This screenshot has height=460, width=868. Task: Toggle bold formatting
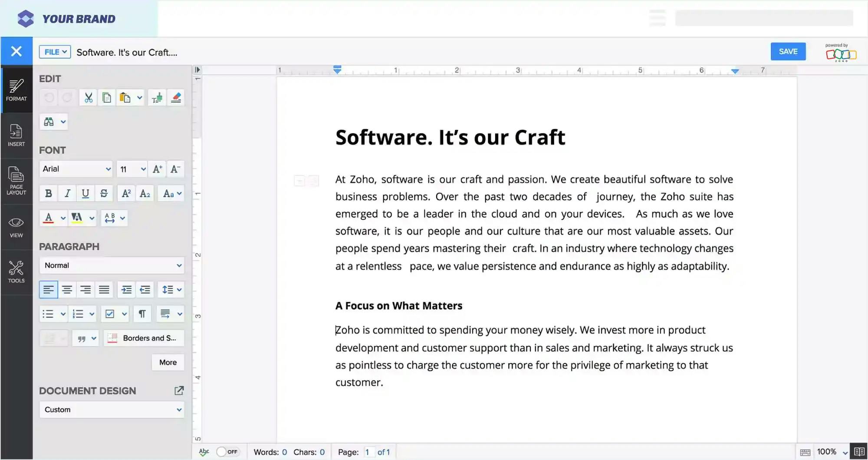(48, 193)
